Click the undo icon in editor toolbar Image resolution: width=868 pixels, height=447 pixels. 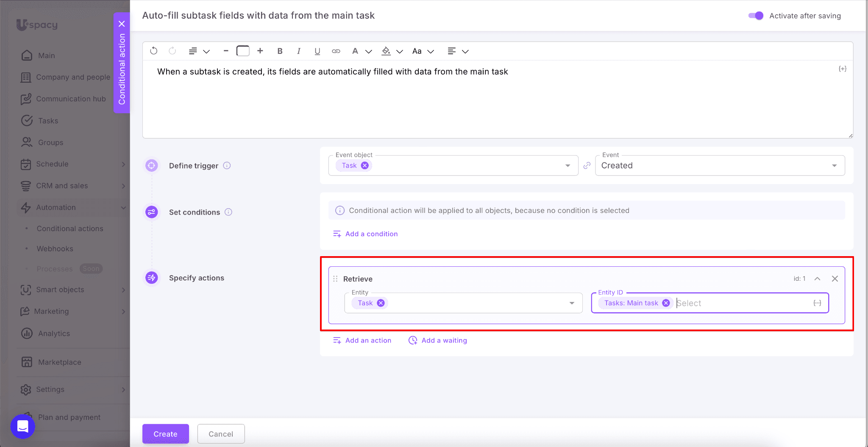coord(154,51)
